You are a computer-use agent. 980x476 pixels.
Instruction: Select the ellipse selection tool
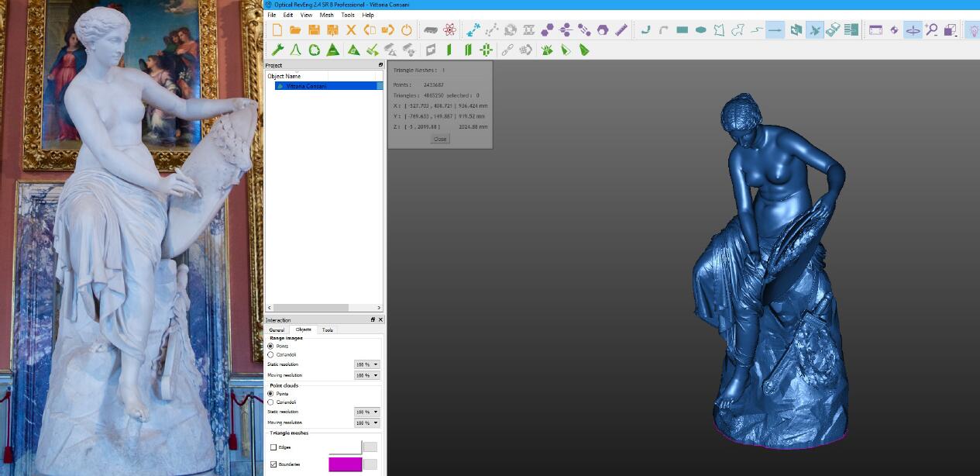point(700,30)
